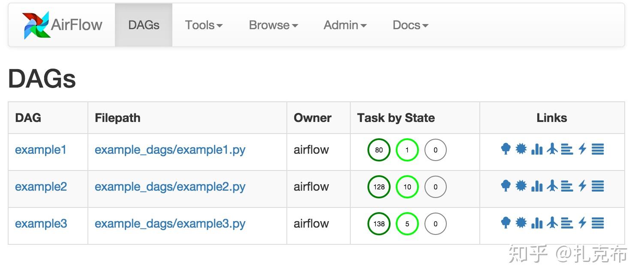Open the Task Duration chart for example3
644x280 pixels.
click(x=537, y=223)
